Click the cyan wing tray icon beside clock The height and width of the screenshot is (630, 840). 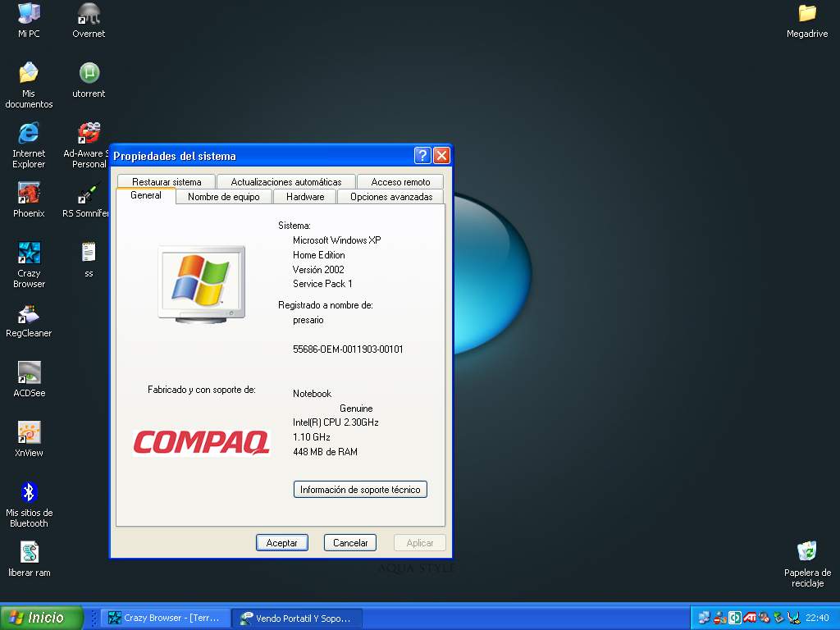pos(793,618)
